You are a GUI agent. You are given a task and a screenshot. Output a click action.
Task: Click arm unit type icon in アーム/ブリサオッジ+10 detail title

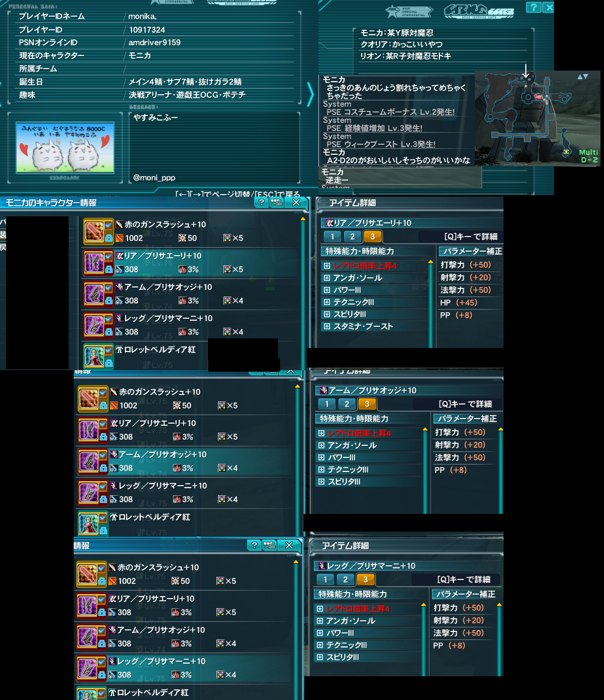click(x=324, y=390)
